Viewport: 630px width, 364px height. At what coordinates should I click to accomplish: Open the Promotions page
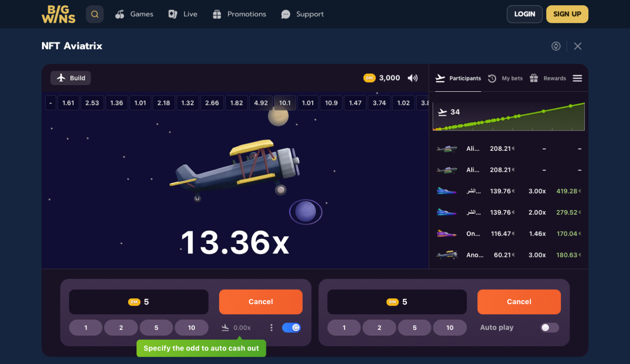pos(239,14)
